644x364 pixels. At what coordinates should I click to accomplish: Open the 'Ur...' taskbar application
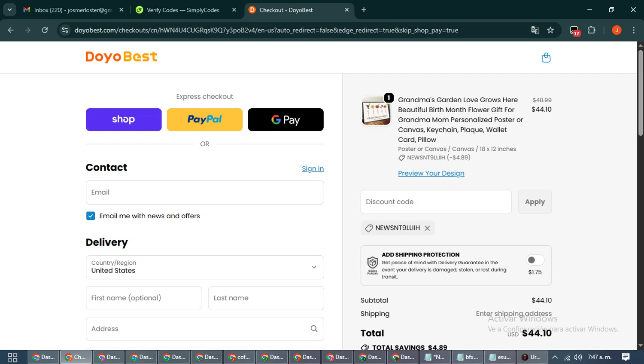tap(532, 357)
